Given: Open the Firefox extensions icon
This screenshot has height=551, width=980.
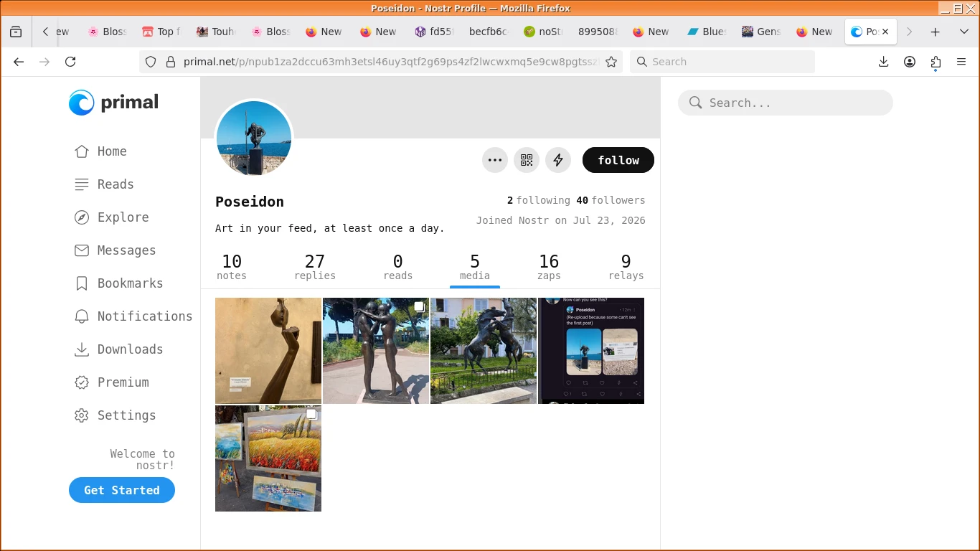Looking at the screenshot, I should point(936,62).
